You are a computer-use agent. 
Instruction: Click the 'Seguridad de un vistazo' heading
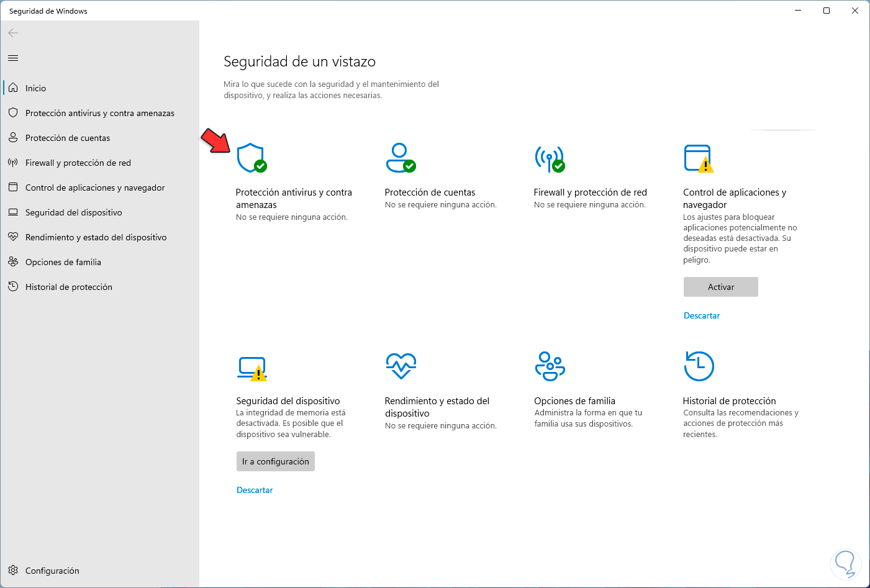tap(299, 61)
